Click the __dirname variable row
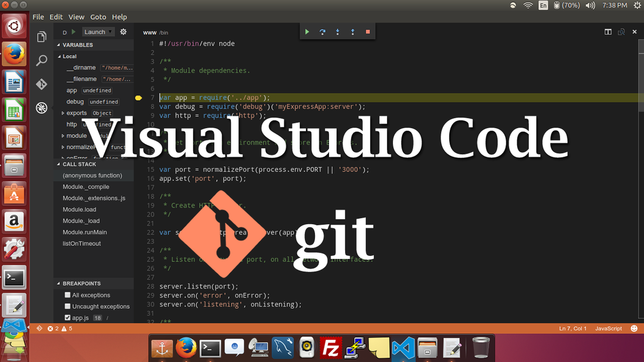This screenshot has height=362, width=644. point(93,68)
